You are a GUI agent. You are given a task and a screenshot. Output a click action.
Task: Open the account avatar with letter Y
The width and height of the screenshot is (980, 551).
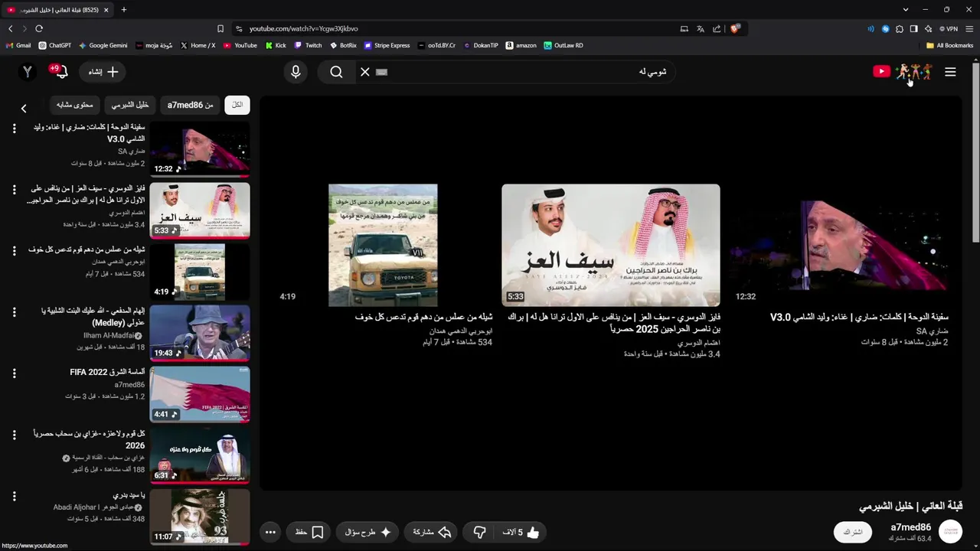(x=28, y=72)
